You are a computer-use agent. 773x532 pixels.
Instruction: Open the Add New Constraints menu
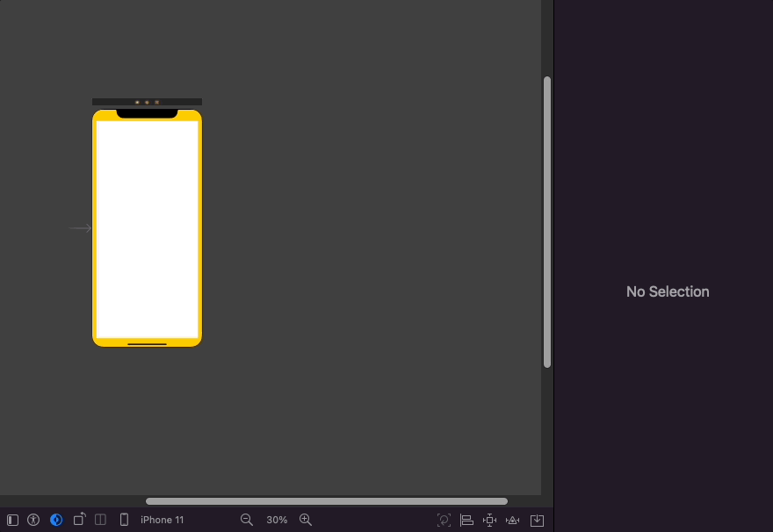coord(489,520)
